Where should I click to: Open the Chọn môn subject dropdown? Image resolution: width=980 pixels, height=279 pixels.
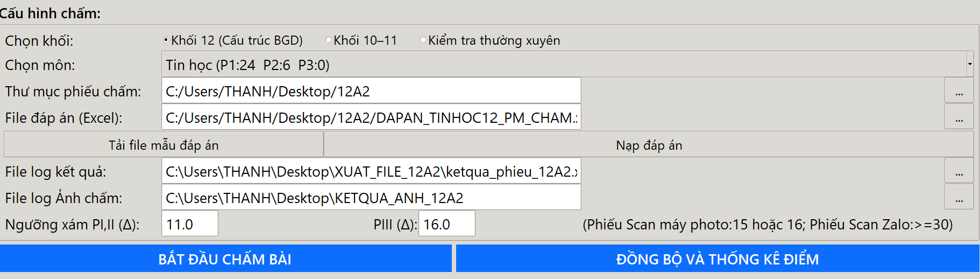click(564, 65)
